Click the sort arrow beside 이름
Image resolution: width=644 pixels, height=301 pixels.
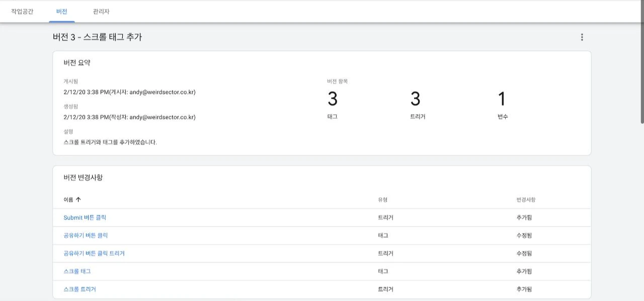click(78, 200)
